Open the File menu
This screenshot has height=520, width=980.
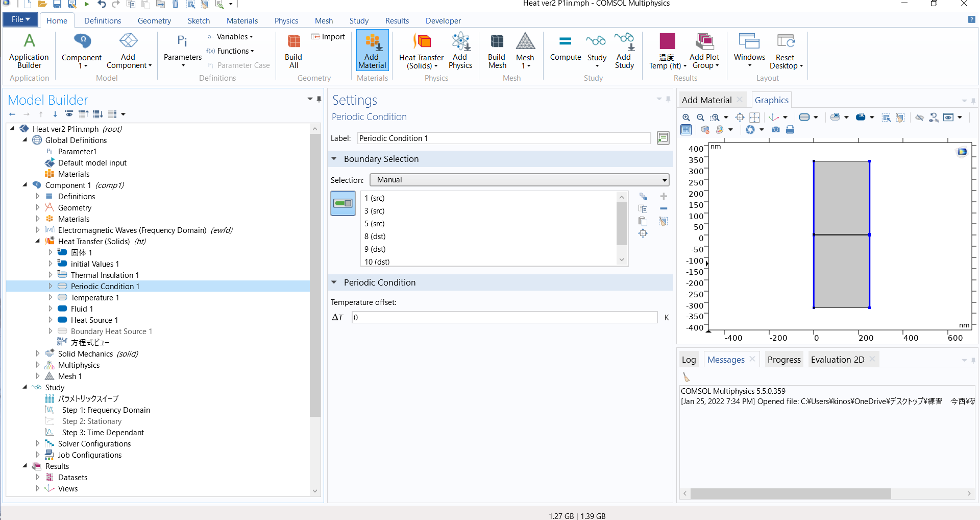click(20, 19)
